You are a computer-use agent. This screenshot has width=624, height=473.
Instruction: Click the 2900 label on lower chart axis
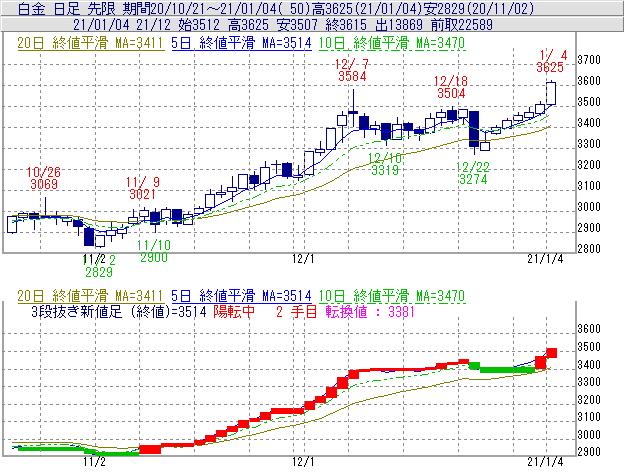click(589, 452)
